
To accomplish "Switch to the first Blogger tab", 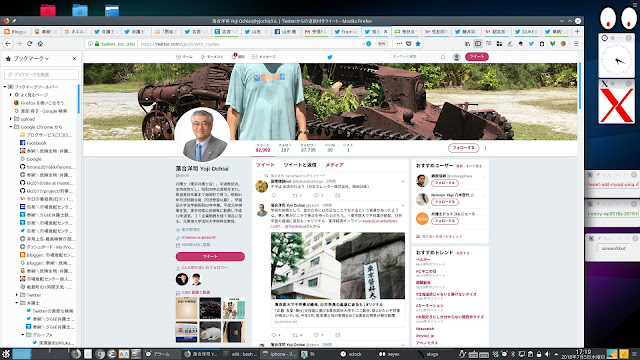I will (16, 31).
